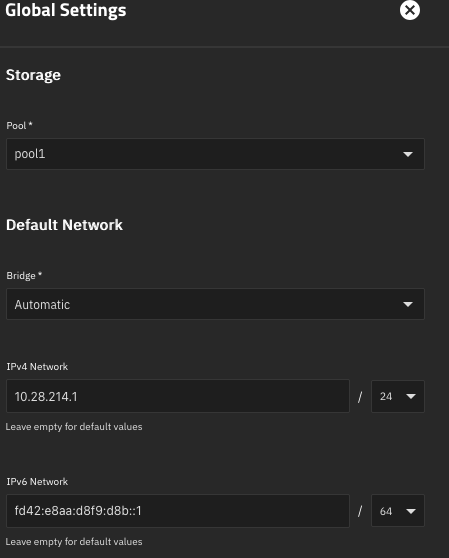Select the Default Network section heading

tap(64, 225)
